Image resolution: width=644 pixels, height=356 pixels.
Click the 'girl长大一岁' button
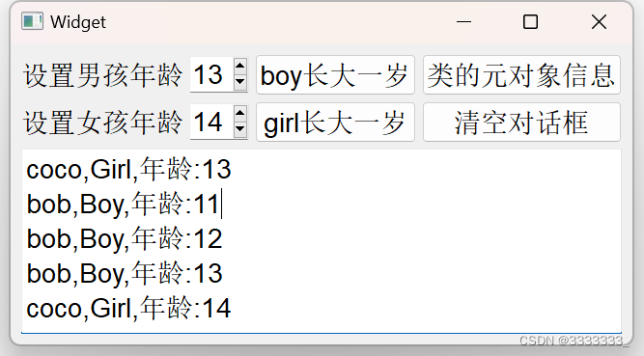tap(335, 123)
